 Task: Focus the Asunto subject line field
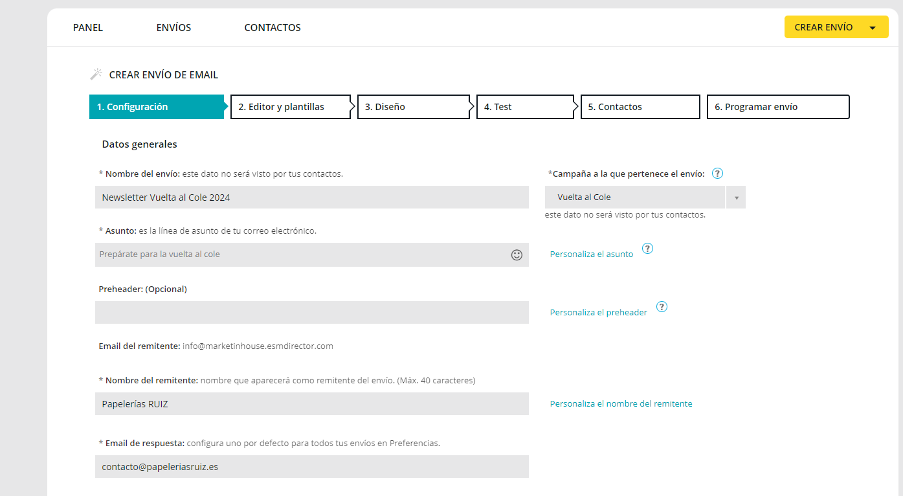click(312, 254)
